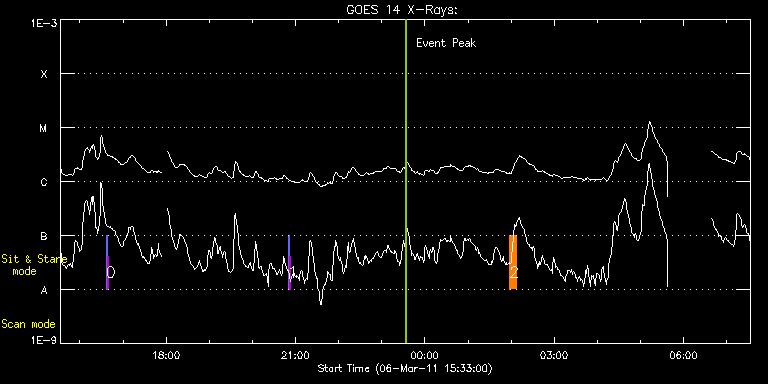768x384 pixels.
Task: Click the 06:00 time axis label
Action: pos(683,355)
